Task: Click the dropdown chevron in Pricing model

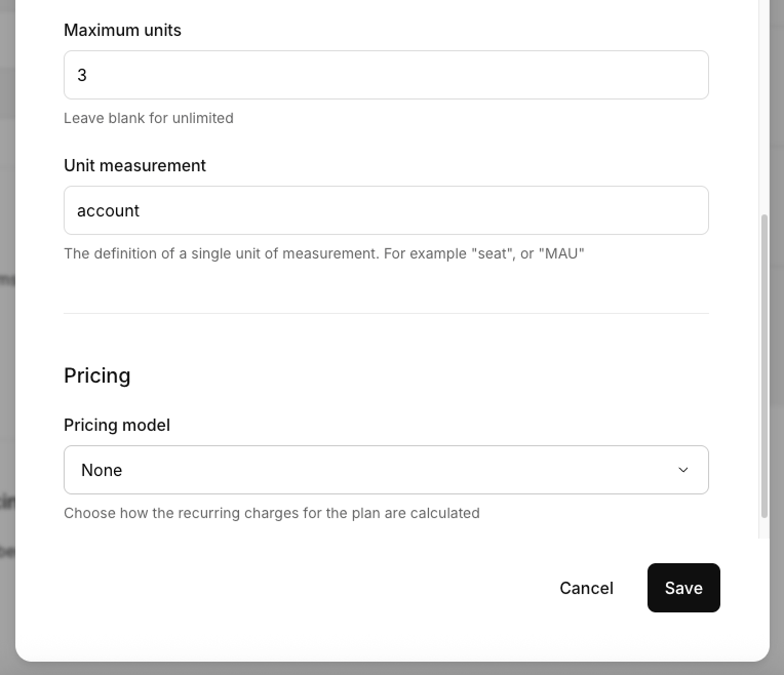Action: click(x=683, y=470)
